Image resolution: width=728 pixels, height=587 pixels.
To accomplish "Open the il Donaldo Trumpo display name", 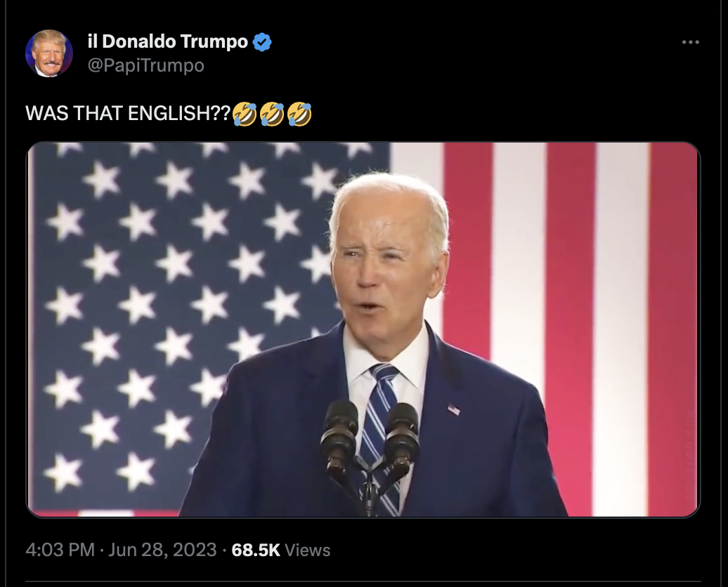I will coord(168,41).
